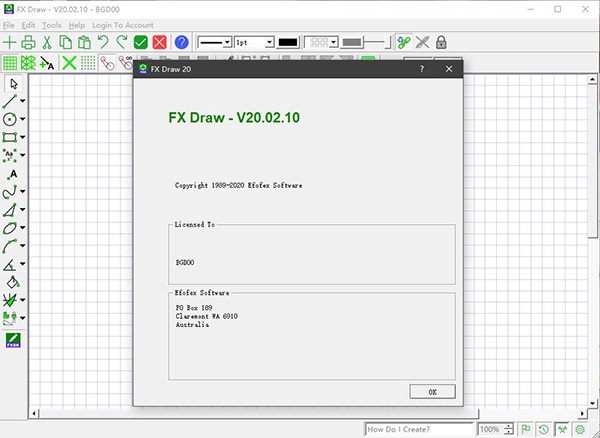
Task: Click the black line color swatch
Action: tap(288, 42)
